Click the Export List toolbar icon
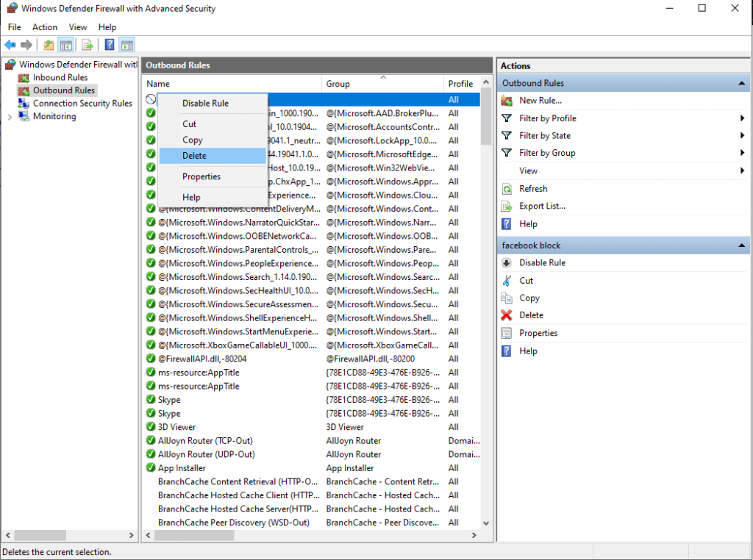Viewport: 753px width, 560px height. tap(87, 45)
